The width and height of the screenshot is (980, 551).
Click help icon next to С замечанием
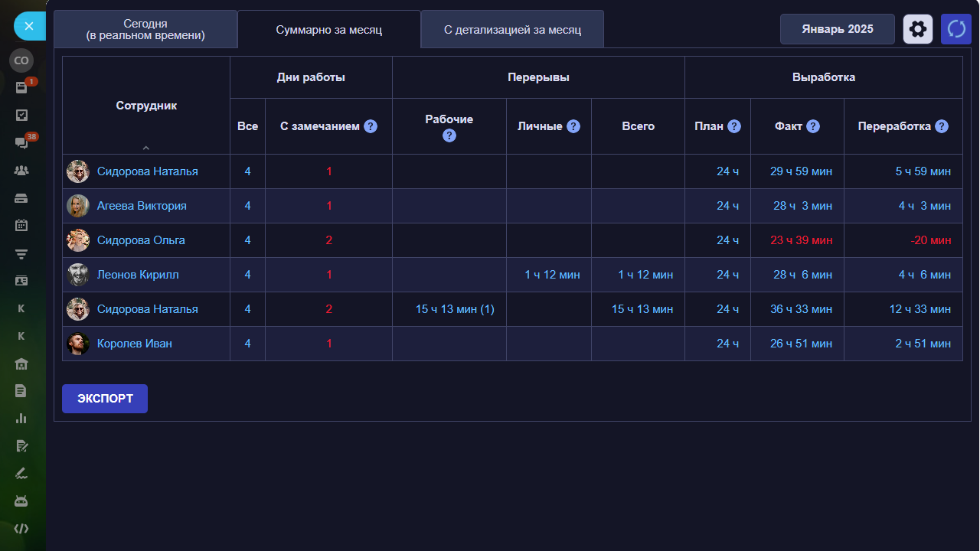371,126
